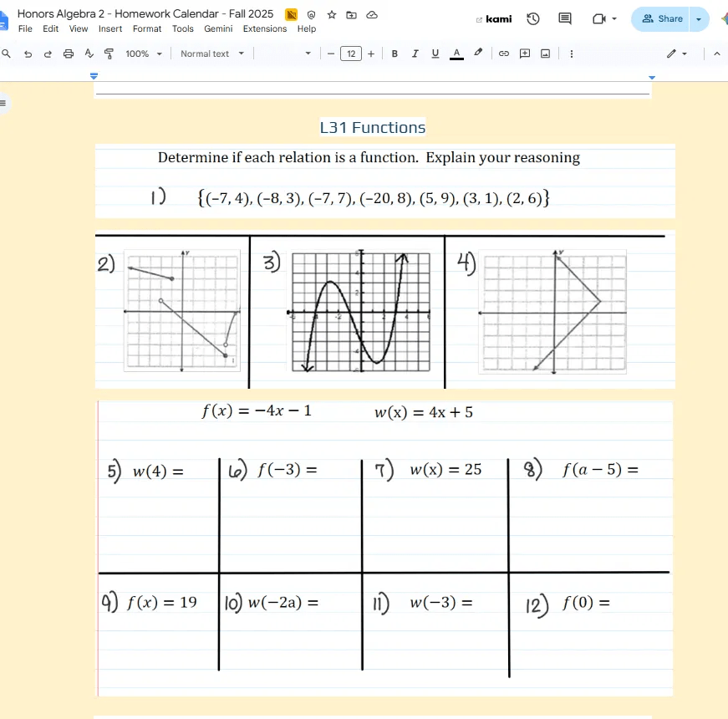Screen dimensions: 728x719
Task: Open the Tools menu
Action: click(x=182, y=28)
